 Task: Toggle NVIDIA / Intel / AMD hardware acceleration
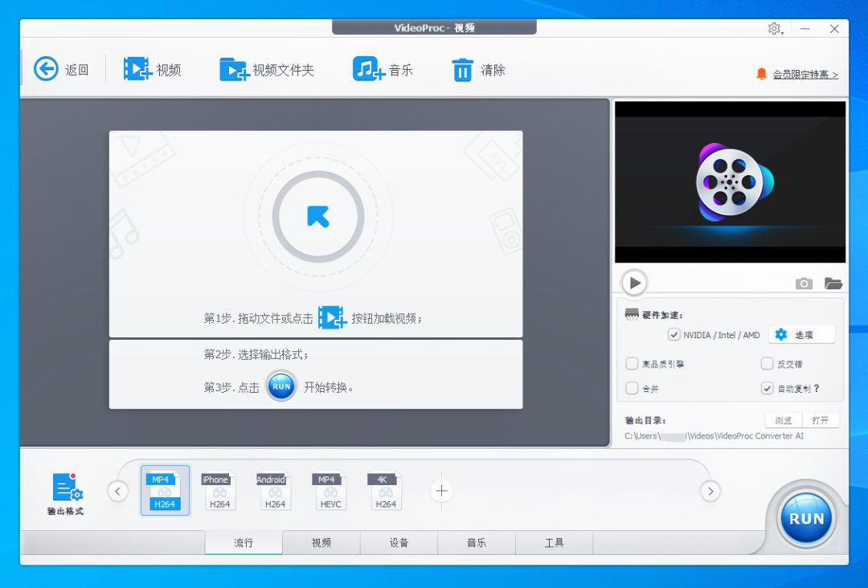click(x=674, y=335)
